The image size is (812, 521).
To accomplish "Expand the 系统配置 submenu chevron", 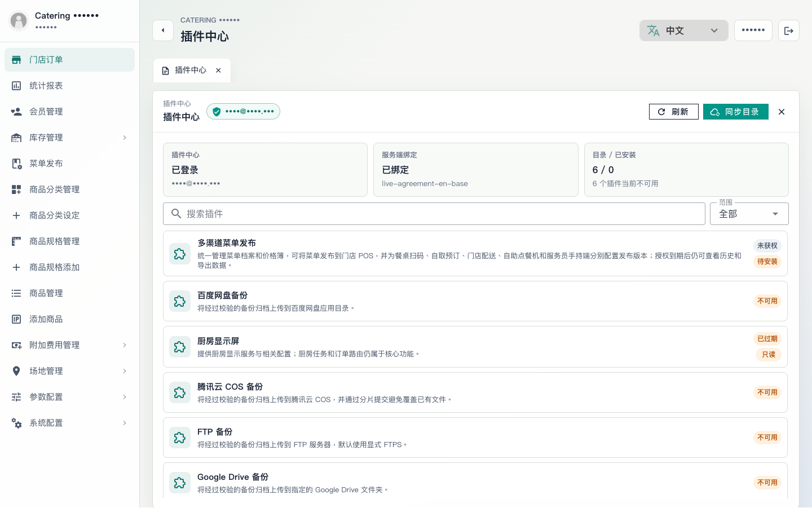I will pos(125,423).
